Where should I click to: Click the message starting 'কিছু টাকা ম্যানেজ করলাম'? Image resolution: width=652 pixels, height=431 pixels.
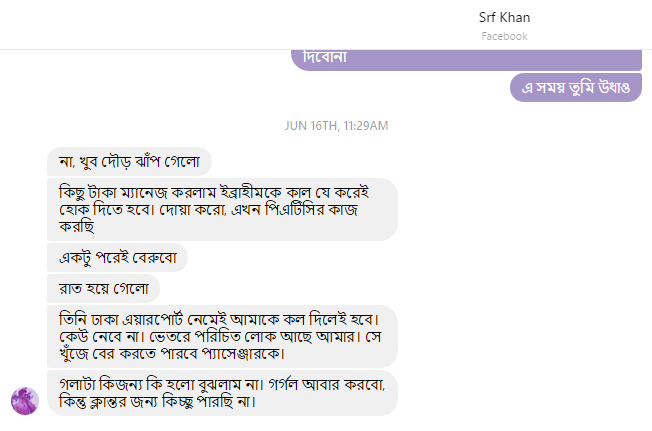pyautogui.click(x=222, y=209)
